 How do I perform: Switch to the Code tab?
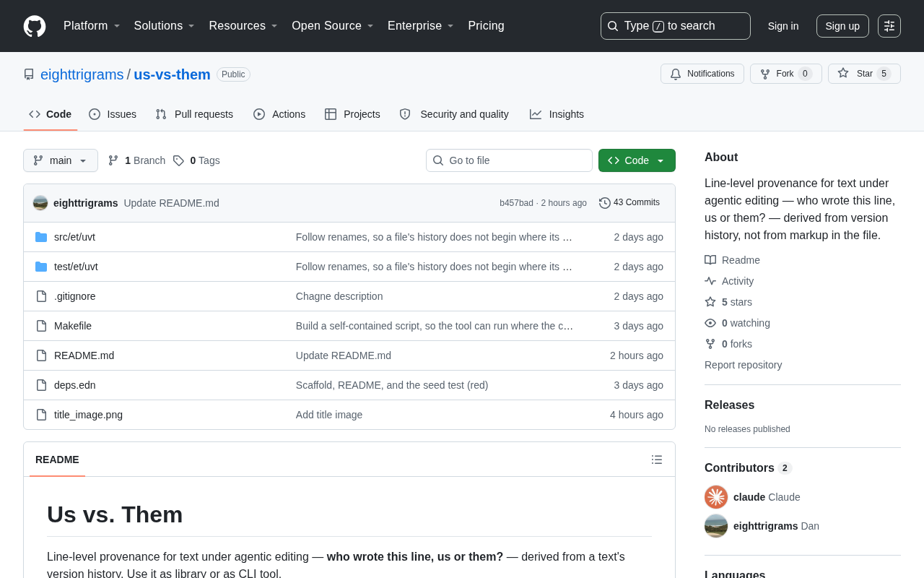[x=51, y=114]
